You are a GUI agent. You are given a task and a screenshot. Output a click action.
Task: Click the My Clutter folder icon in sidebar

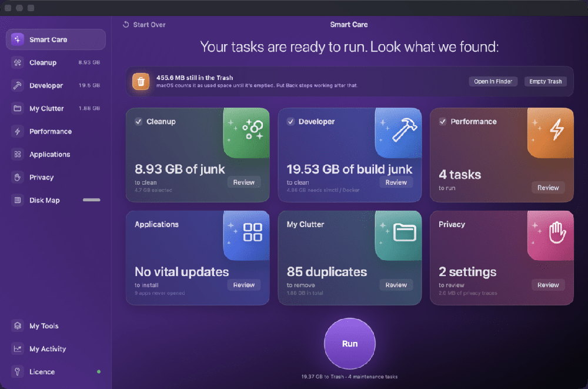click(x=17, y=108)
